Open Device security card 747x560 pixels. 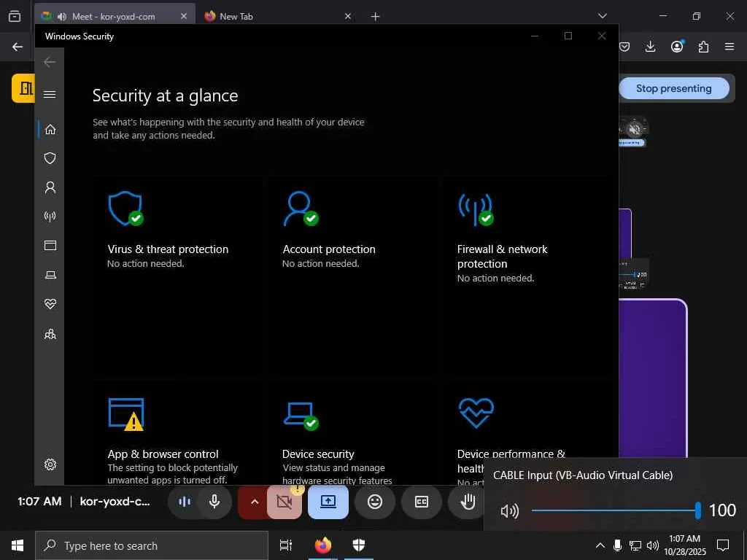coord(352,432)
